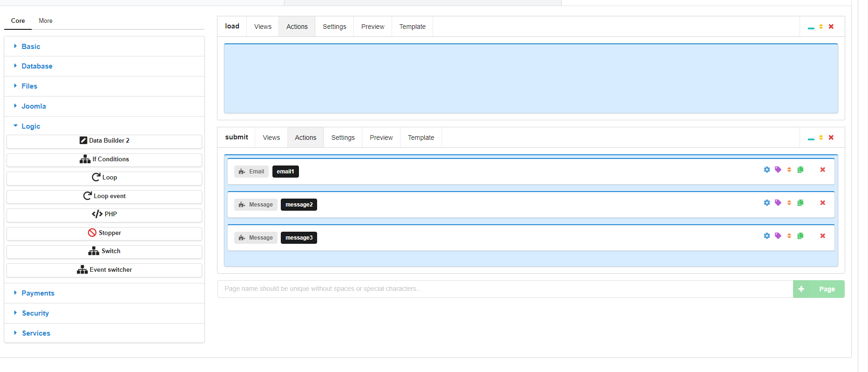Collapse the submit page panel
This screenshot has width=868, height=372.
coord(811,138)
